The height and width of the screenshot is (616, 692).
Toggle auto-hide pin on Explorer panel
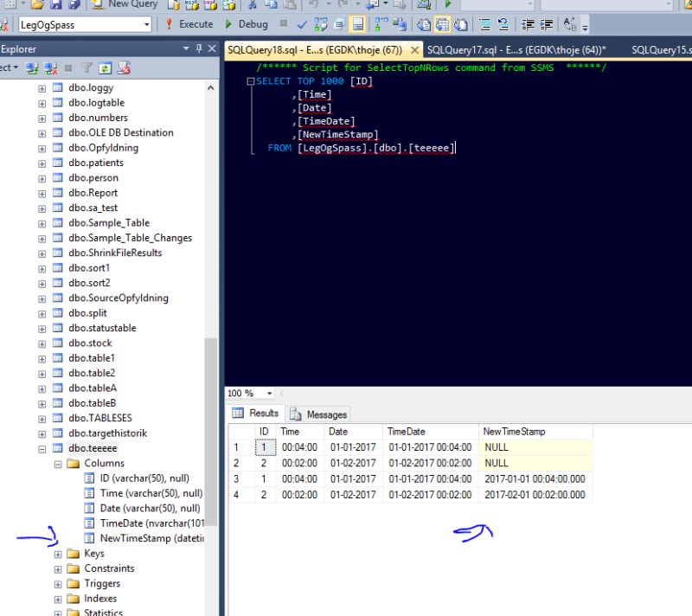[x=199, y=48]
